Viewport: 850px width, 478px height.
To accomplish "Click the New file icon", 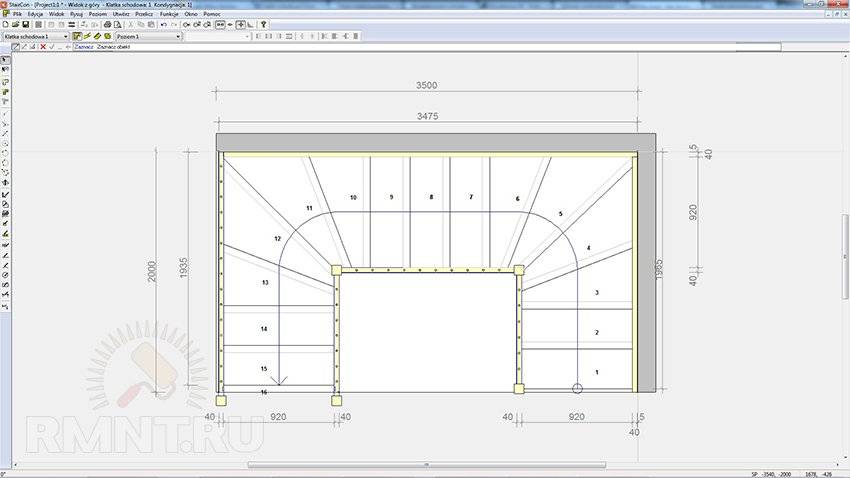I will [x=5, y=24].
